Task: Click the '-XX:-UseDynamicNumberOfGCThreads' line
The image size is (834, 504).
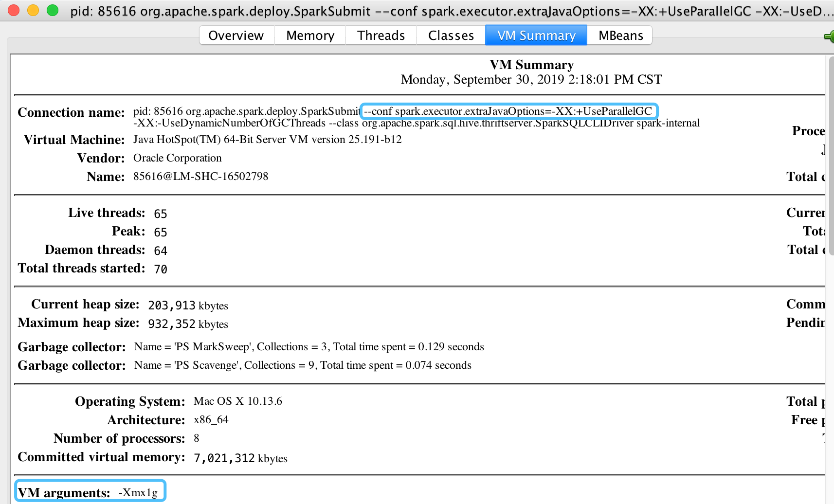Action: coord(416,123)
